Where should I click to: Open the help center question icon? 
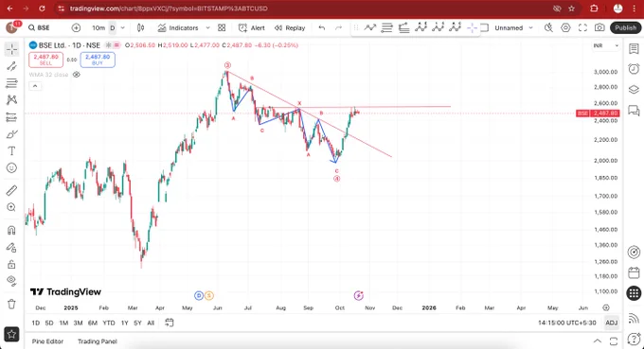[x=634, y=339]
